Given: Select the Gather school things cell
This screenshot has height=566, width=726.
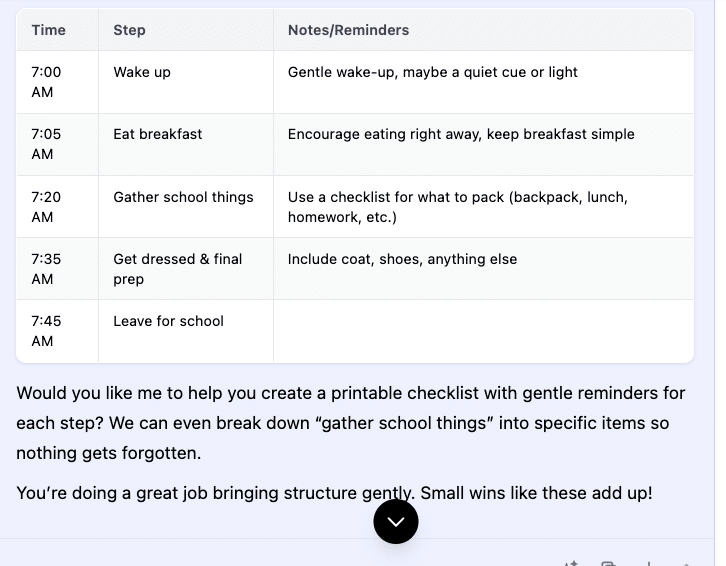Looking at the screenshot, I should pyautogui.click(x=183, y=197).
